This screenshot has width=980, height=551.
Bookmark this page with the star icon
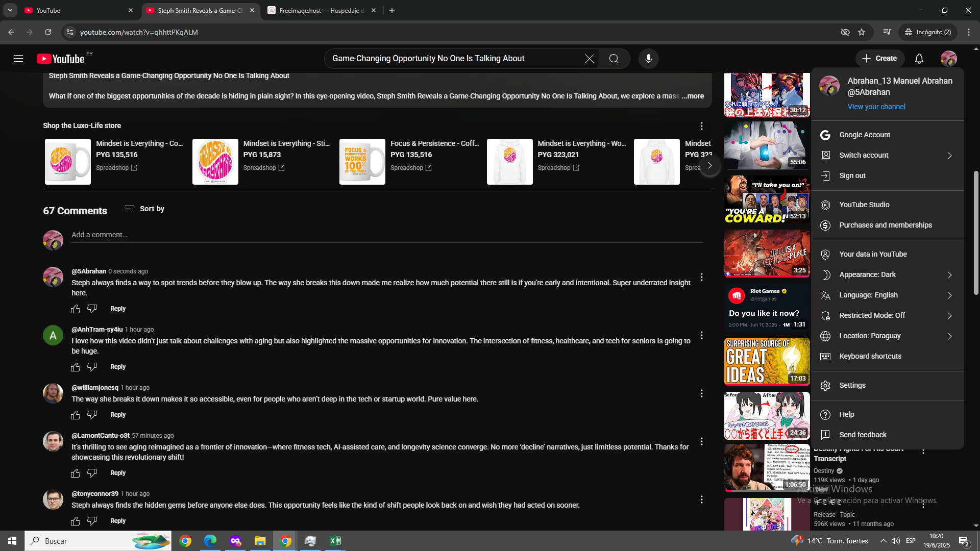(x=862, y=32)
